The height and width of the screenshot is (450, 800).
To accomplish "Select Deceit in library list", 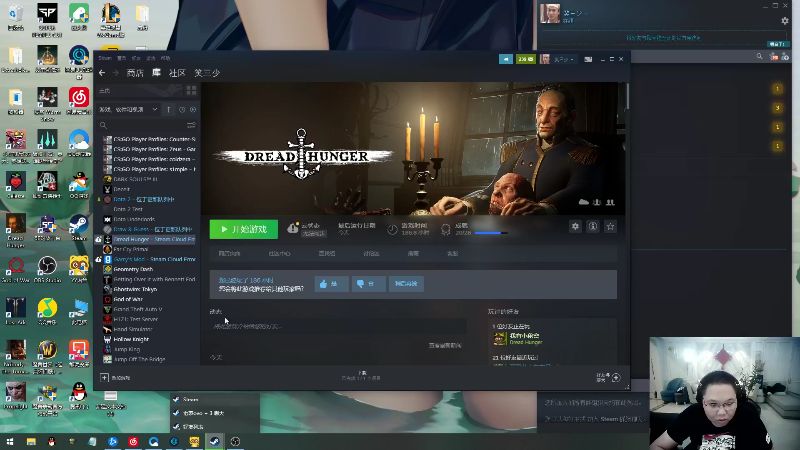I will click(x=121, y=189).
